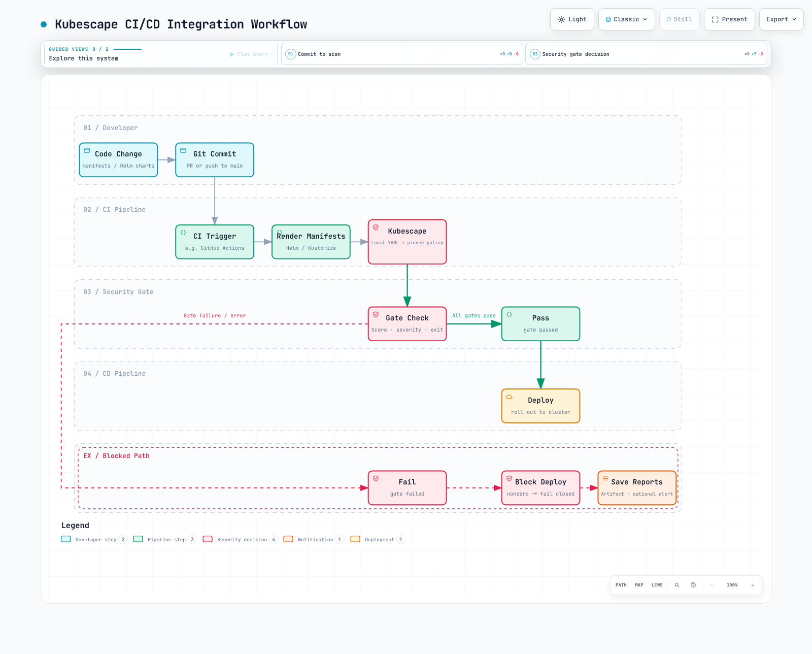Select the Block Deploy node
The height and width of the screenshot is (654, 812).
tap(540, 488)
